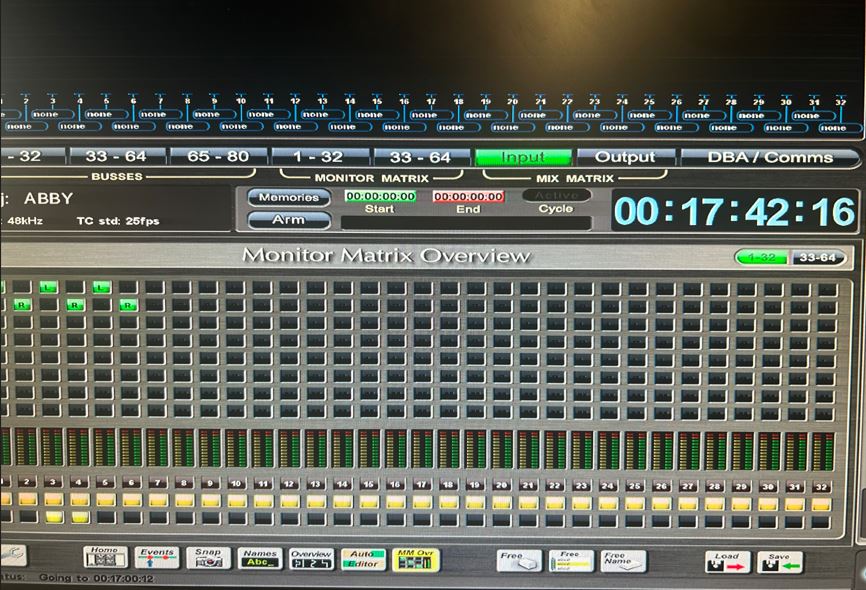
Task: Open the DBA / Comms tab
Action: (769, 157)
